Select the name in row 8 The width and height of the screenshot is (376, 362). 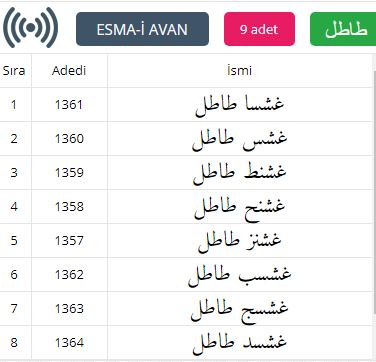239,343
